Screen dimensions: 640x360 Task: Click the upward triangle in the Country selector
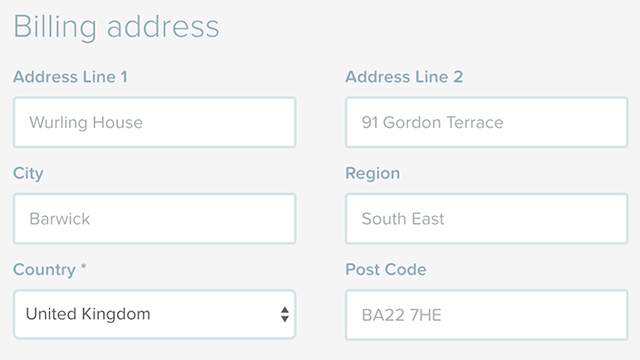[x=285, y=310]
